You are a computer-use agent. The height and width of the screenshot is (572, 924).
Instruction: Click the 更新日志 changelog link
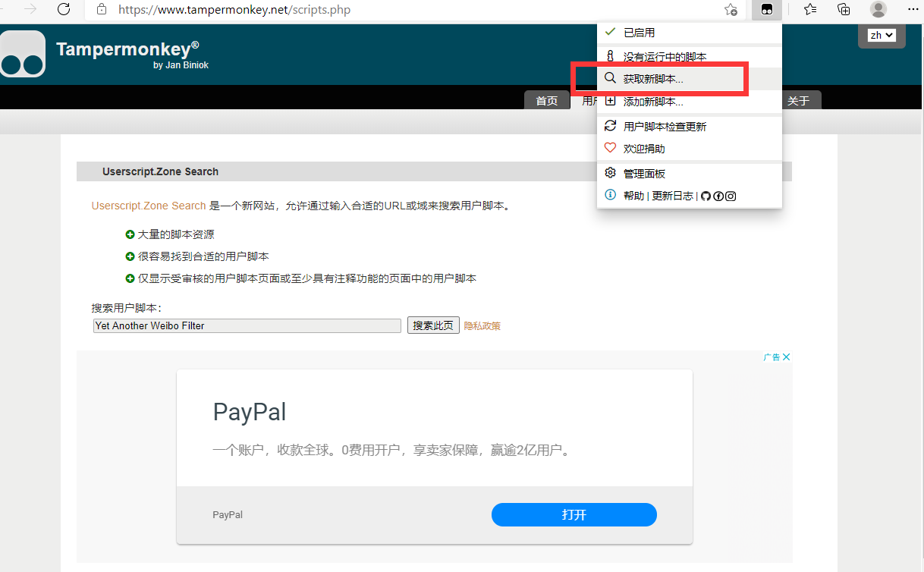pyautogui.click(x=672, y=196)
